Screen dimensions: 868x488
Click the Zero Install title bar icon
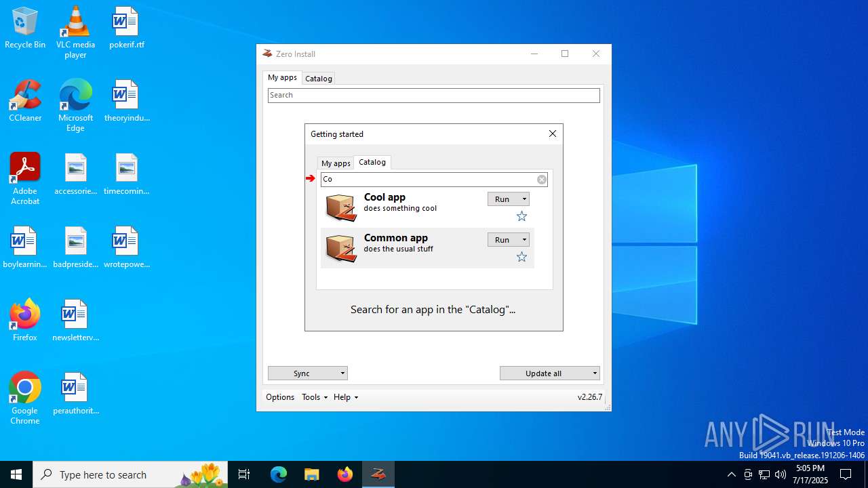[267, 54]
